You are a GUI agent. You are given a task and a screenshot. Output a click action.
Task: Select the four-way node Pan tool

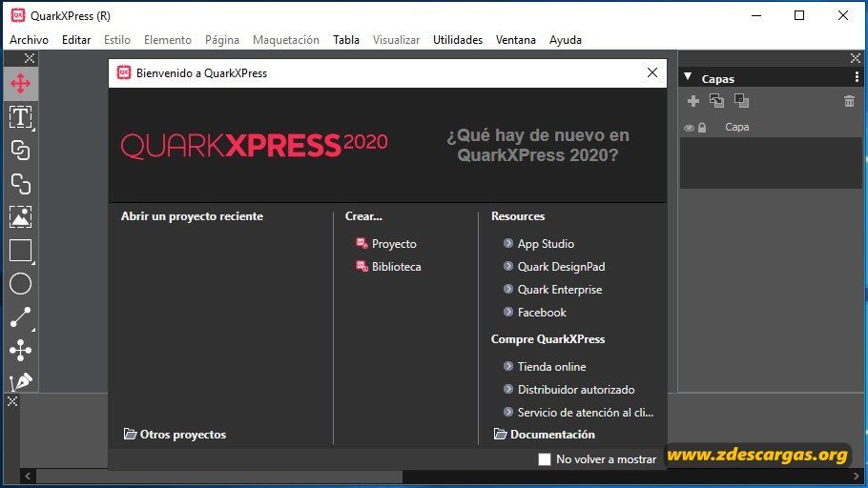[x=20, y=350]
